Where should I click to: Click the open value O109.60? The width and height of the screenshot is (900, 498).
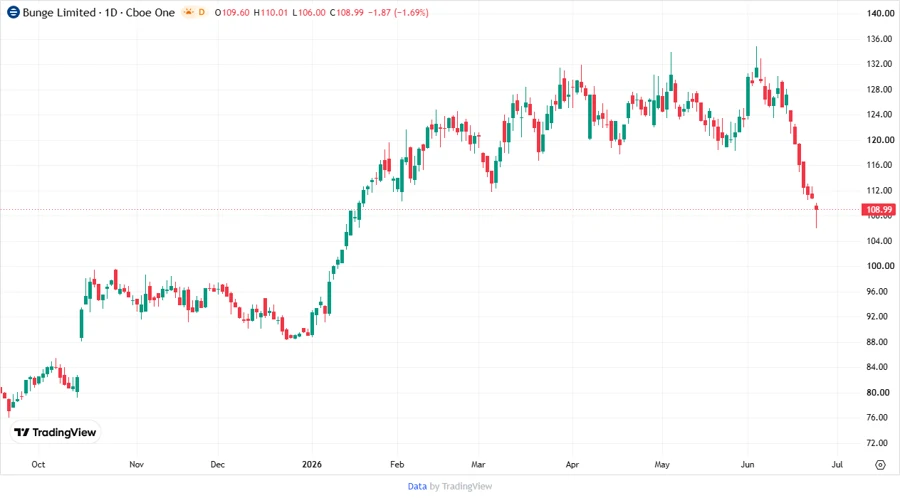(232, 12)
